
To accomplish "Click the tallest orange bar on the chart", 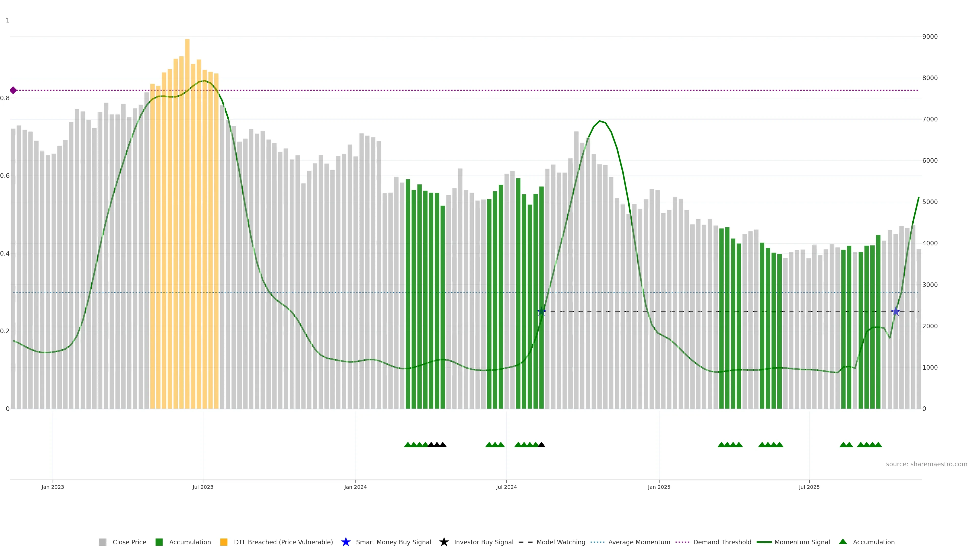I will click(x=187, y=190).
